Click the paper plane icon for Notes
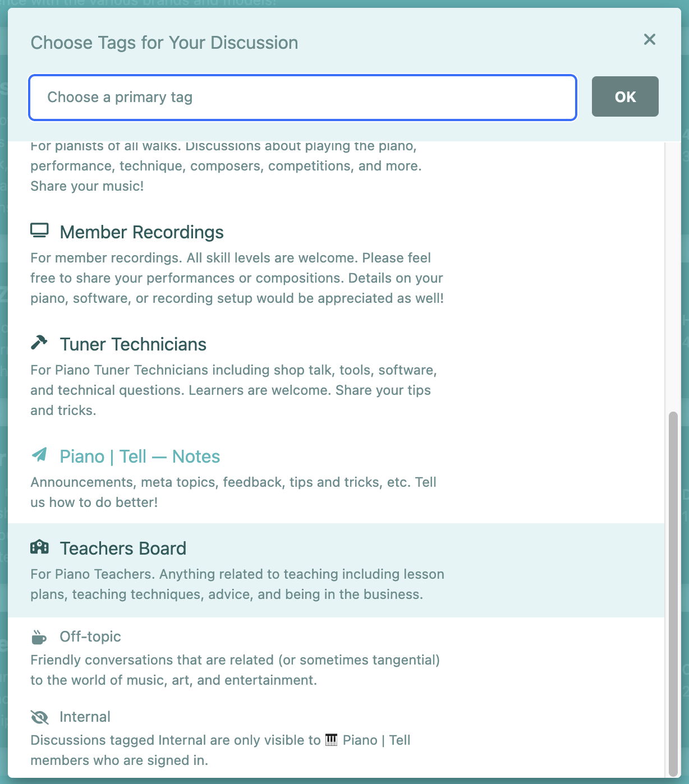The height and width of the screenshot is (784, 689). tap(39, 455)
